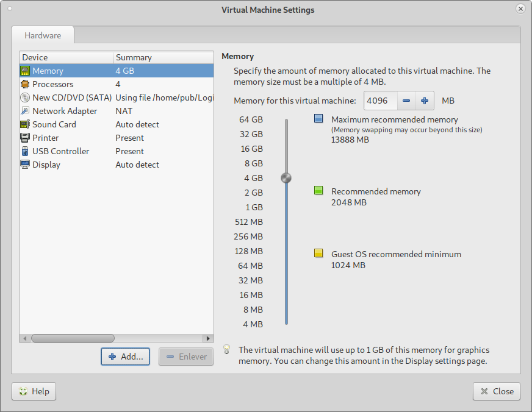Click the Network Adapter icon

pyautogui.click(x=25, y=111)
